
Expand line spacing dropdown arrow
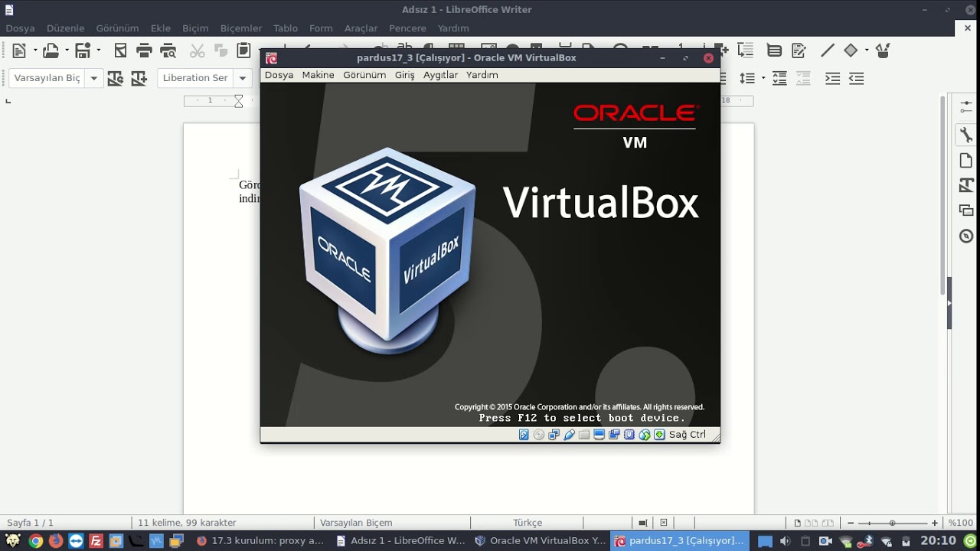tap(763, 78)
